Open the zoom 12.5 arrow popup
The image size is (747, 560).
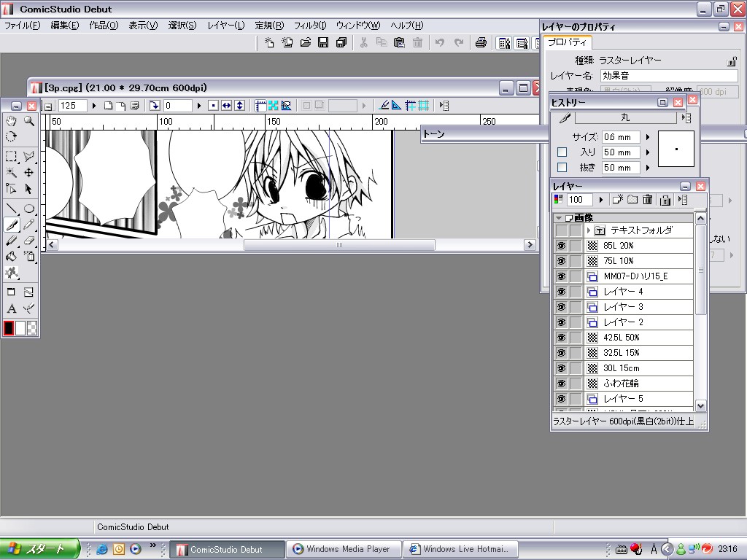[94, 106]
